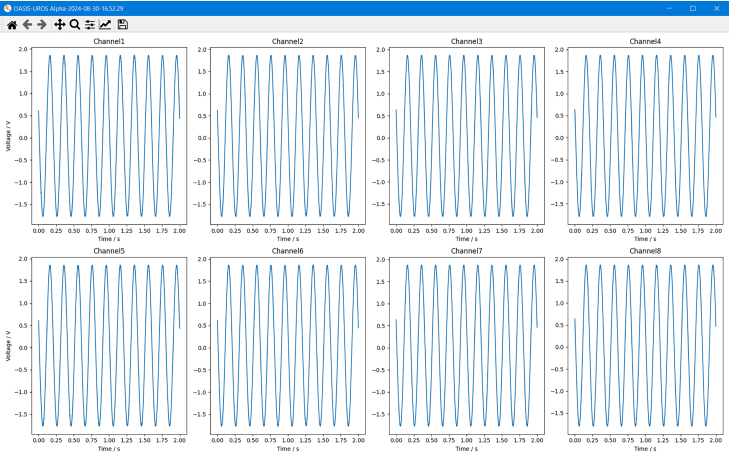The width and height of the screenshot is (729, 459).
Task: Click the Channel7 plot title
Action: [x=467, y=251]
